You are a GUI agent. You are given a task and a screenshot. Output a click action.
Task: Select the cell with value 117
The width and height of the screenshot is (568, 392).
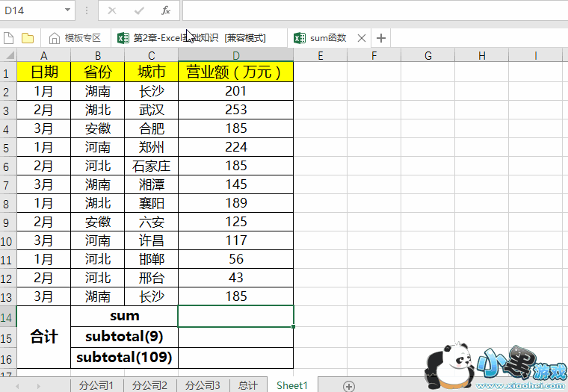[236, 240]
